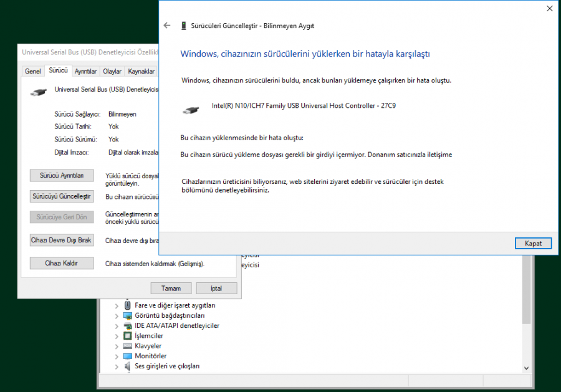561x392 pixels.
Task: Click the Ses girişleri ve çıkışları speaker icon
Action: pyautogui.click(x=128, y=366)
